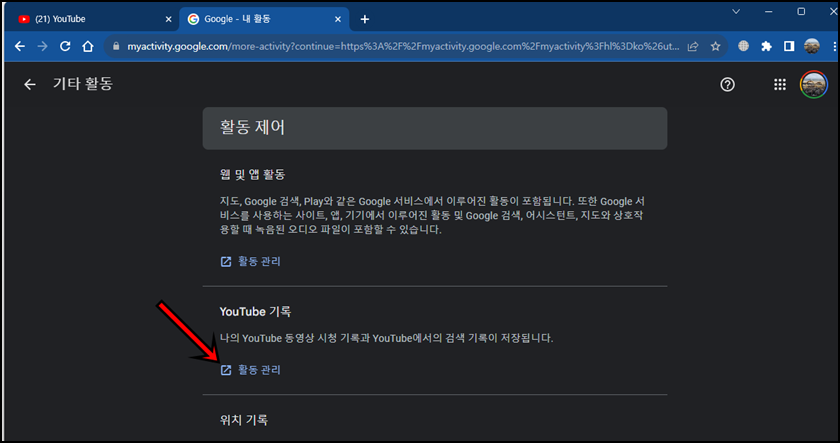
Task: Go back from 기타 활동 page arrow
Action: [29, 84]
